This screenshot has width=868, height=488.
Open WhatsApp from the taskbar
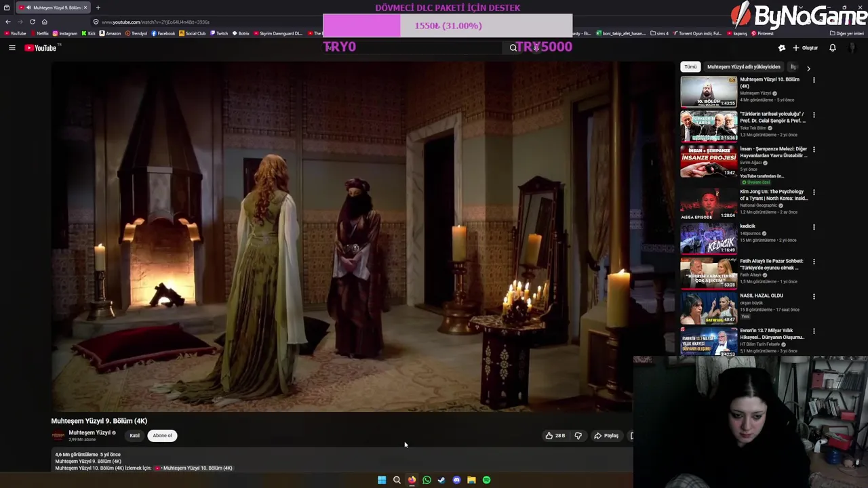click(x=427, y=480)
